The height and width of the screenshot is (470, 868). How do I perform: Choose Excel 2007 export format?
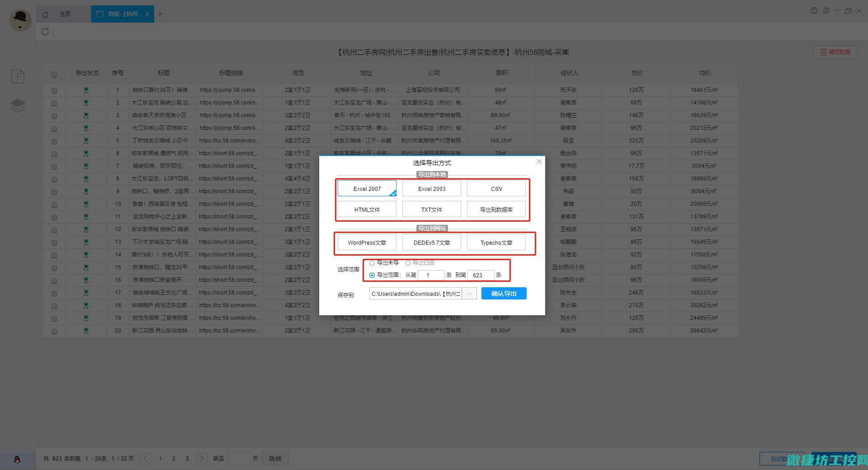click(367, 189)
